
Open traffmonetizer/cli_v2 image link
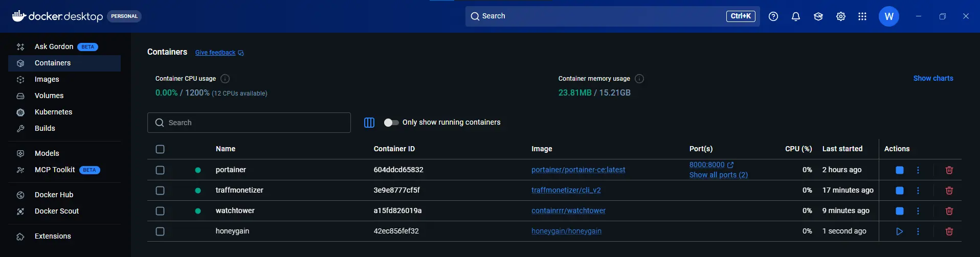pyautogui.click(x=566, y=191)
